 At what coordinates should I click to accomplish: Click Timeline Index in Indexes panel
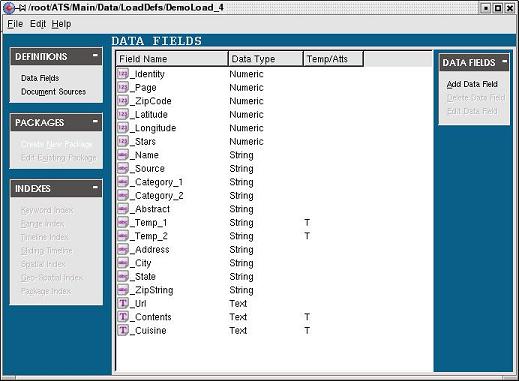(45, 237)
